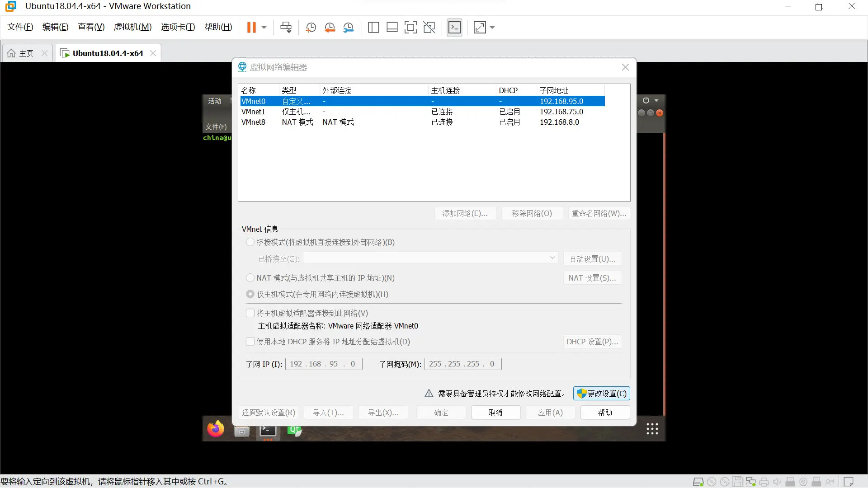Click the Send Ctrl+Alt+Del toolbar icon
This screenshot has width=868, height=488.
click(286, 28)
